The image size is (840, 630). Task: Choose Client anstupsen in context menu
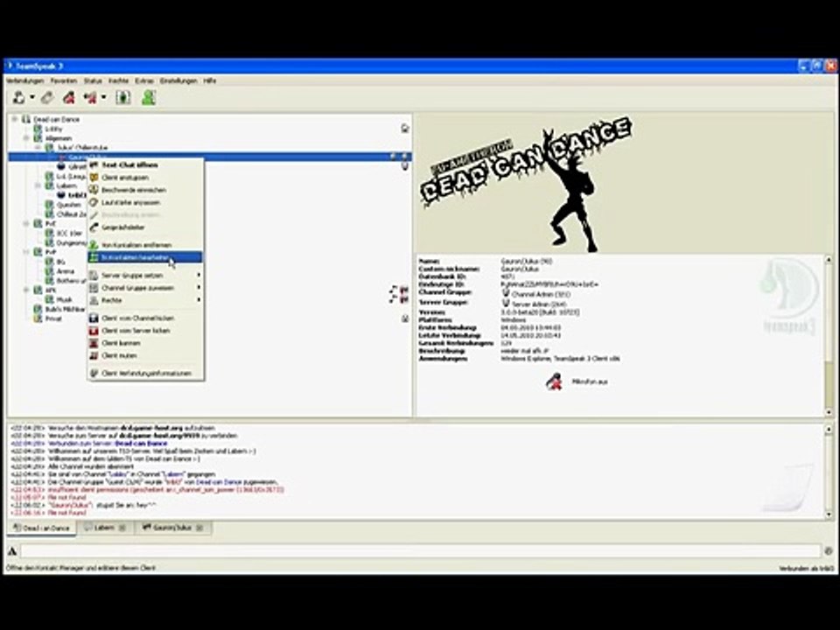[145, 178]
